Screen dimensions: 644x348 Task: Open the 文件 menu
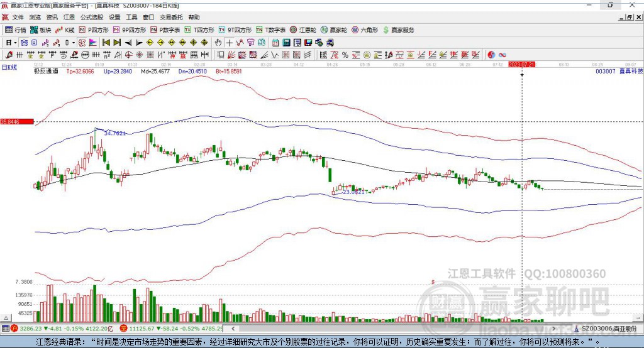tap(18, 17)
